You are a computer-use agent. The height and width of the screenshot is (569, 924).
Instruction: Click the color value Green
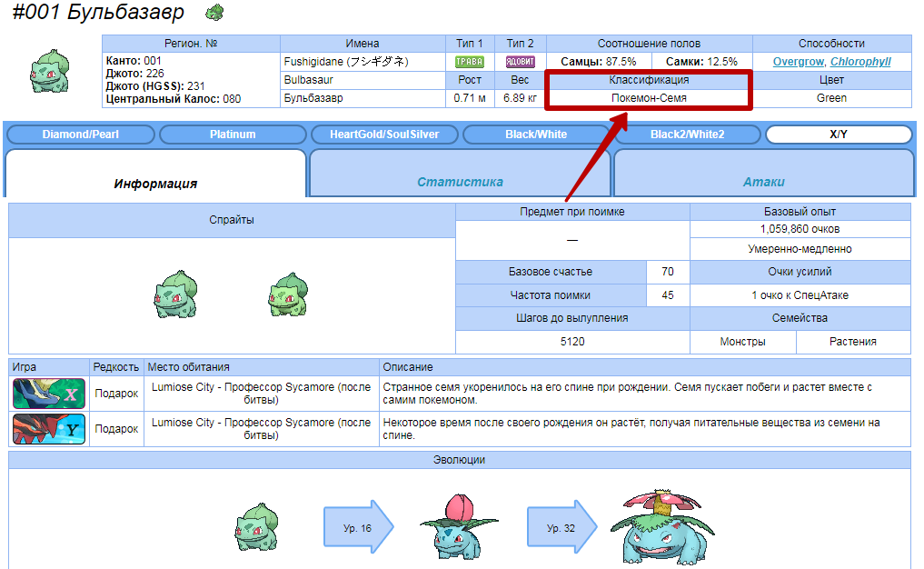(x=831, y=98)
